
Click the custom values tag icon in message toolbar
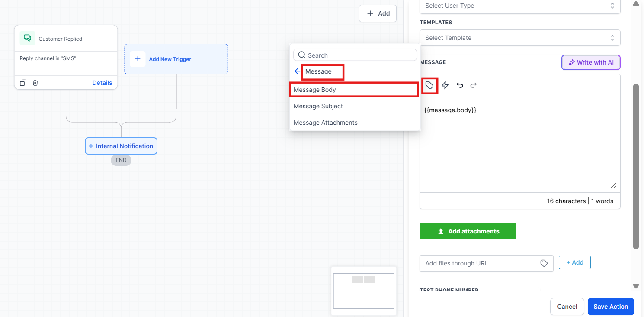coord(429,86)
